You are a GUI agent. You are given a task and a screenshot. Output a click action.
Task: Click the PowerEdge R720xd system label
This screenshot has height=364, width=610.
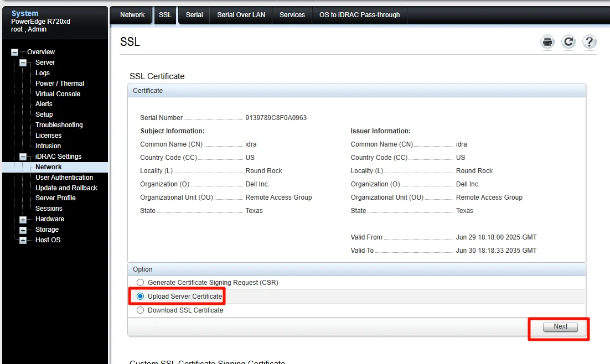pos(40,22)
